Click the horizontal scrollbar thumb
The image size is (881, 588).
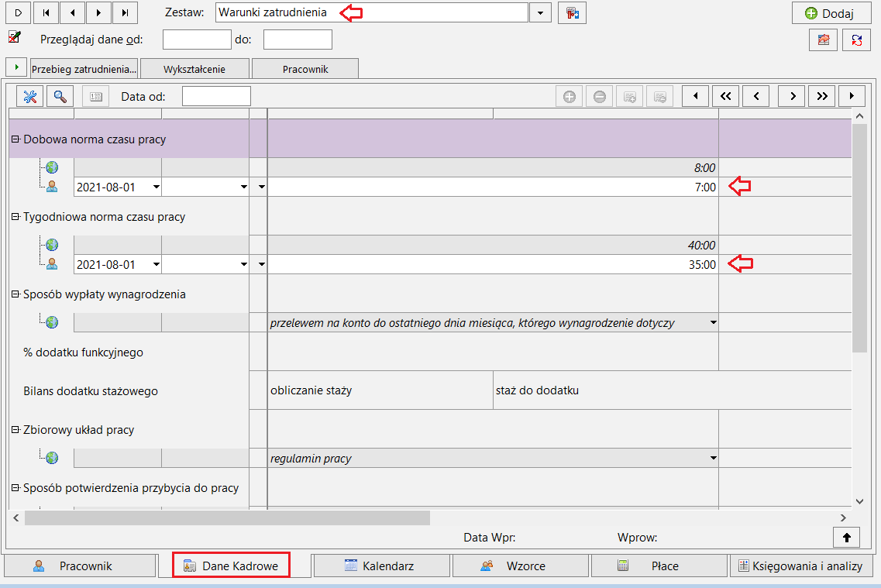point(227,518)
